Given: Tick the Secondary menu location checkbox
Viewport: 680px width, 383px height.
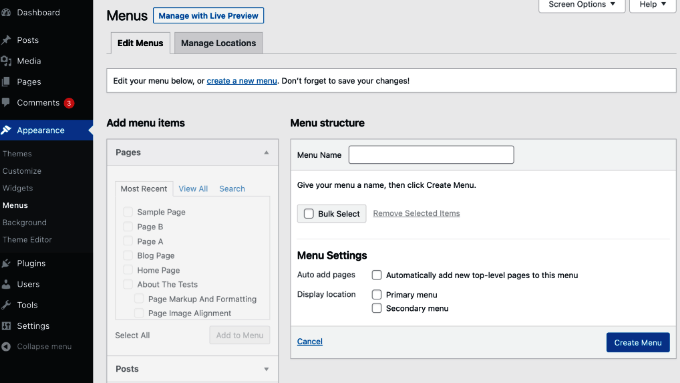Looking at the screenshot, I should (x=377, y=308).
